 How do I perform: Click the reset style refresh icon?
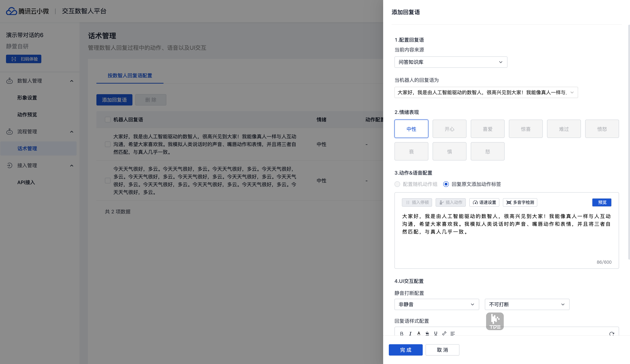pyautogui.click(x=611, y=334)
